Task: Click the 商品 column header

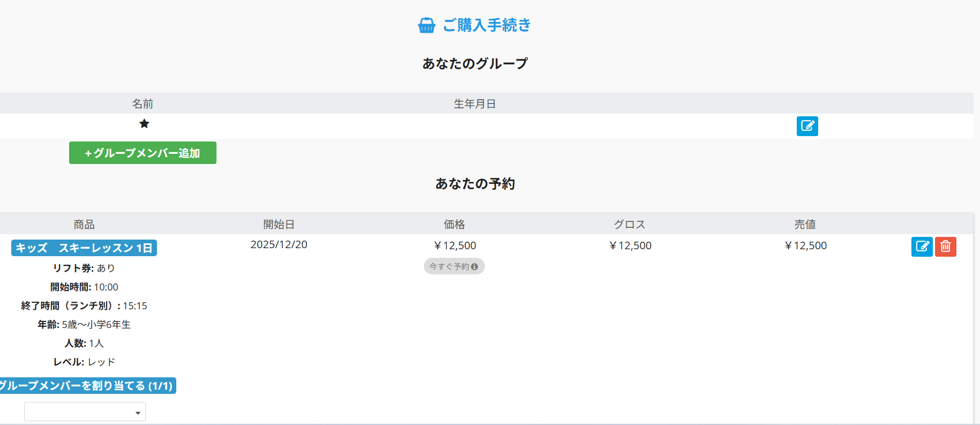Action: coord(84,224)
